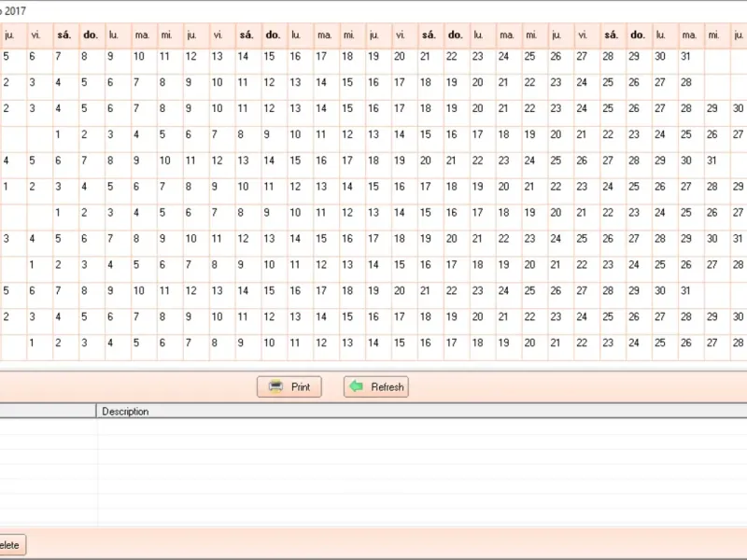Viewport: 747px width, 560px height.
Task: Click the printer icon on the Print button
Action: click(275, 386)
